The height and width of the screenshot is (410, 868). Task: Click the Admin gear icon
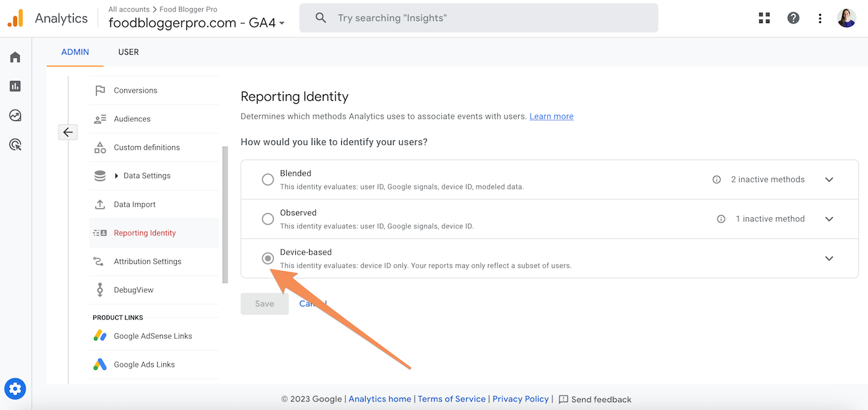(15, 389)
